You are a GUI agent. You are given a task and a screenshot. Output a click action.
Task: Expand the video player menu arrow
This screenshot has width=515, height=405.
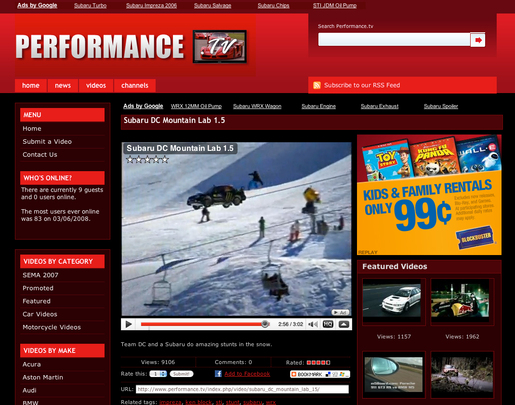(344, 324)
